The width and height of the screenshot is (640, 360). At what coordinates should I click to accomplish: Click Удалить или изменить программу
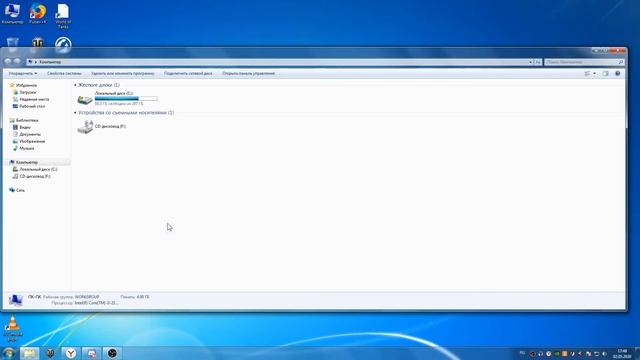tap(123, 73)
